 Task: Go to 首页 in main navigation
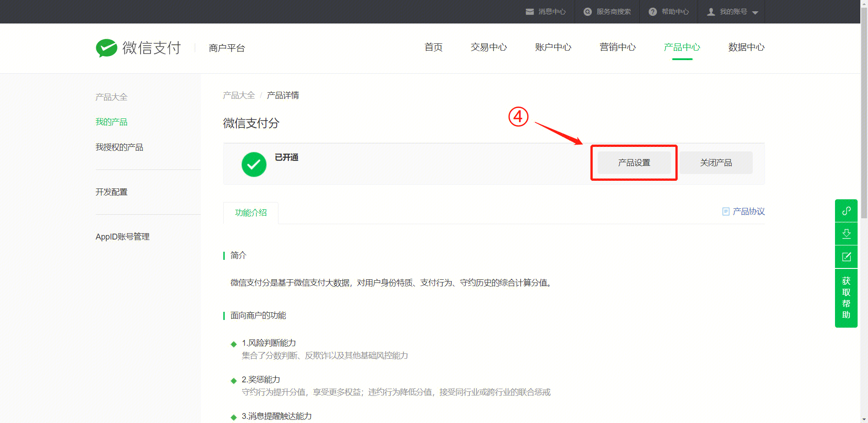click(434, 47)
